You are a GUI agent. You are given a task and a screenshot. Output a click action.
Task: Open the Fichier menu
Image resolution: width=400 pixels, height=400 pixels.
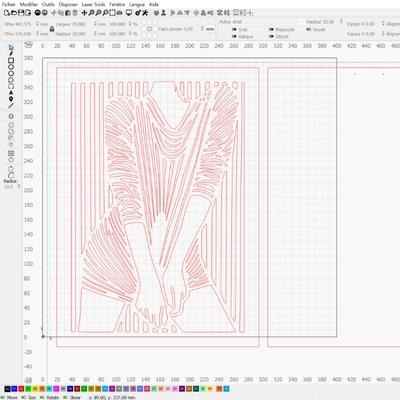(9, 4)
